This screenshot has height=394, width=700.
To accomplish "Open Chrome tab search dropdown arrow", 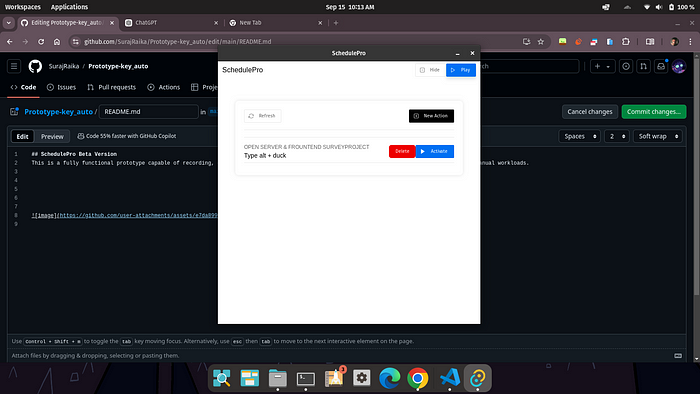I will tap(8, 23).
